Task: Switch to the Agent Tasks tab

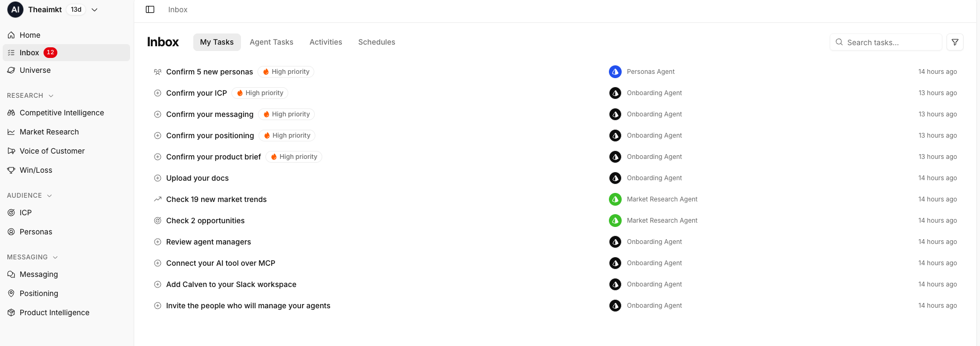Action: pos(271,42)
